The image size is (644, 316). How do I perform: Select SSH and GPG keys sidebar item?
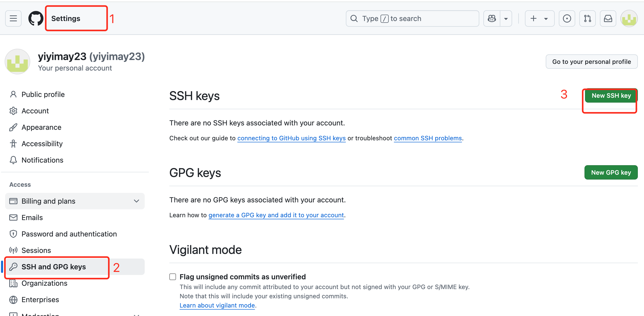(x=54, y=267)
